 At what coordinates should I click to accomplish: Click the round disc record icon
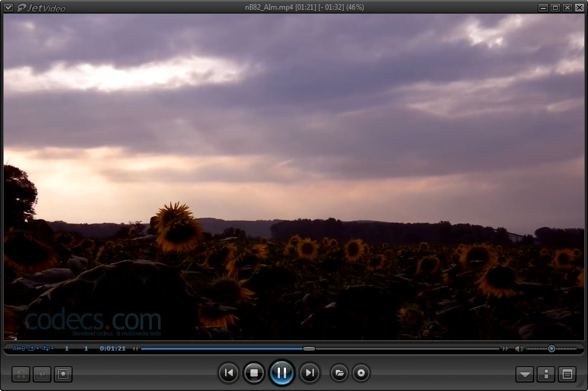(x=361, y=373)
